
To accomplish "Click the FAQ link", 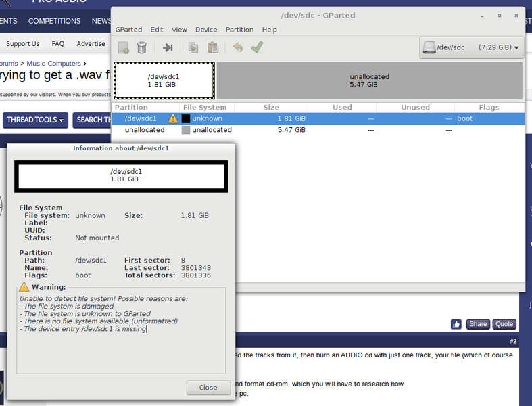I will 57,44.
